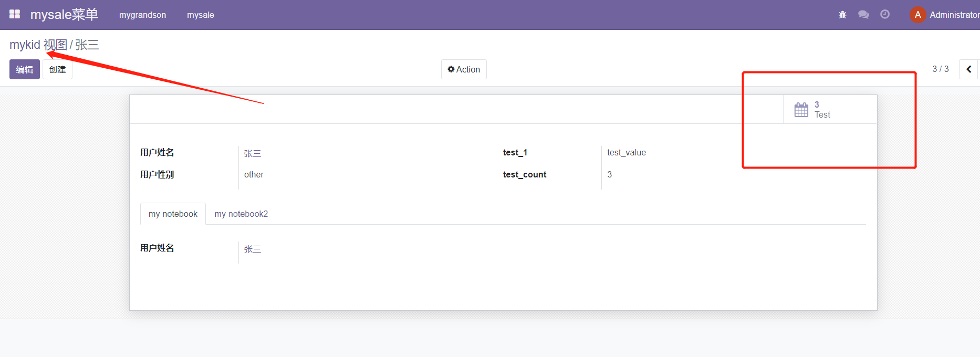
Task: Open the apps switcher grid icon
Action: [x=14, y=14]
